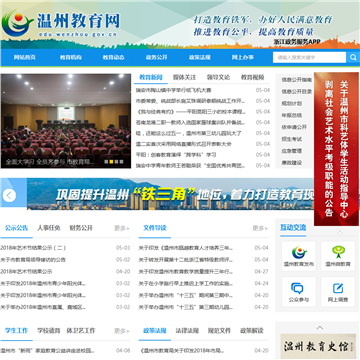The width and height of the screenshot is (360, 360).
Task: Switch to the 人事任免 tab
Action: (49, 228)
